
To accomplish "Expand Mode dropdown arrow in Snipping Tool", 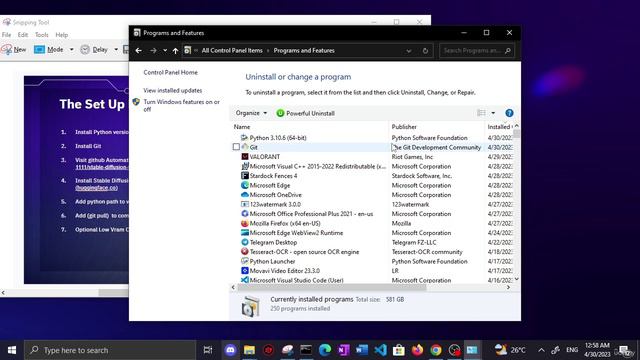I will point(71,50).
